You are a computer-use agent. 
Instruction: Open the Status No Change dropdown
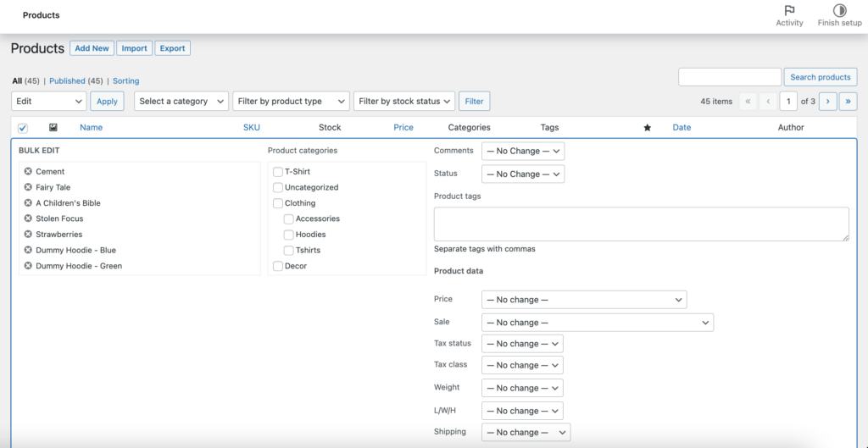pyautogui.click(x=523, y=174)
